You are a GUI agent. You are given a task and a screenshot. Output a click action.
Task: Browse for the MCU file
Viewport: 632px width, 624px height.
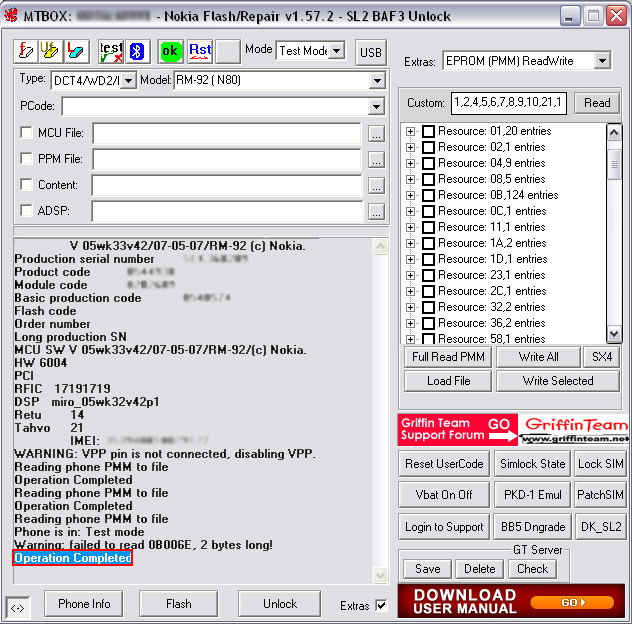[x=376, y=134]
